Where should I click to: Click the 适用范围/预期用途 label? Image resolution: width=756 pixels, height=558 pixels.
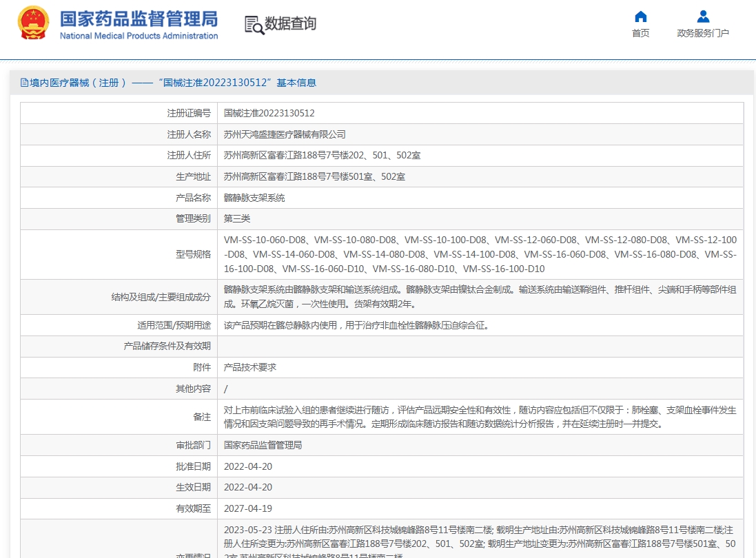(174, 325)
